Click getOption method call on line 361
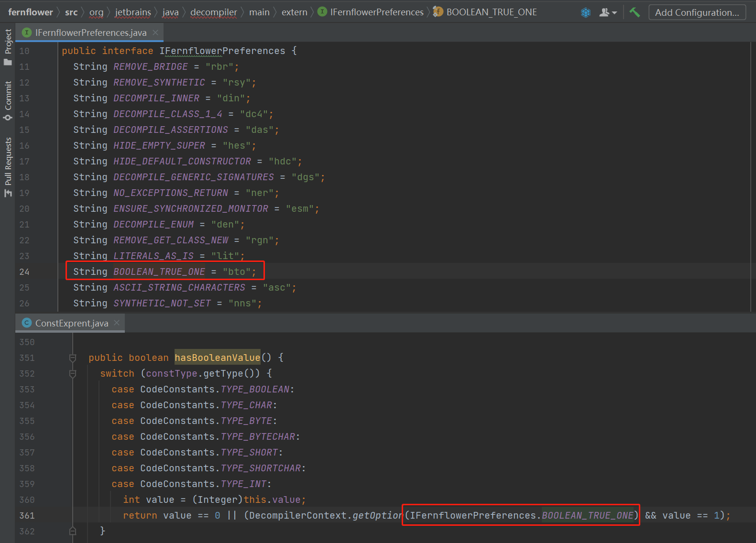The width and height of the screenshot is (756, 543). (x=378, y=515)
